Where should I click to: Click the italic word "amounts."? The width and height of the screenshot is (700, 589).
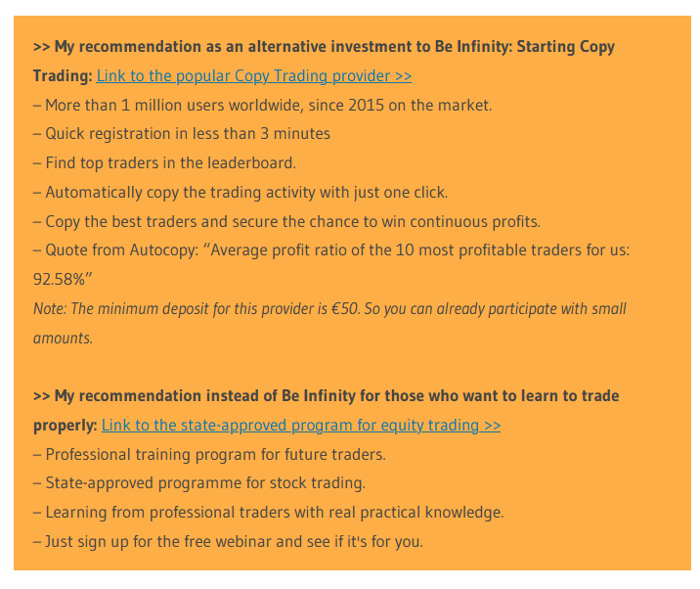[x=63, y=339]
